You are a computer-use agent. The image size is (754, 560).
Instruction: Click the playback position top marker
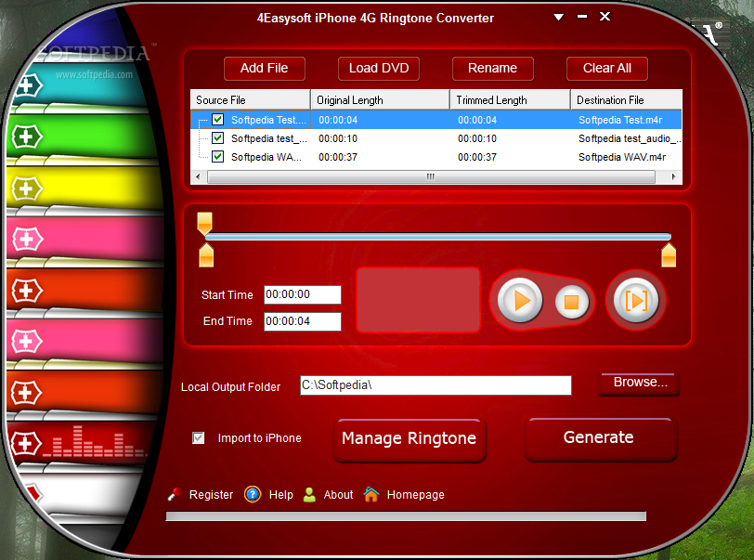pyautogui.click(x=205, y=223)
